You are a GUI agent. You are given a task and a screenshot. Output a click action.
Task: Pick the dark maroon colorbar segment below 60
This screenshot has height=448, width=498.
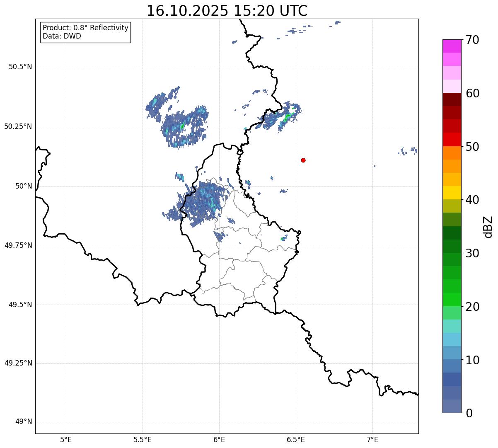point(452,99)
